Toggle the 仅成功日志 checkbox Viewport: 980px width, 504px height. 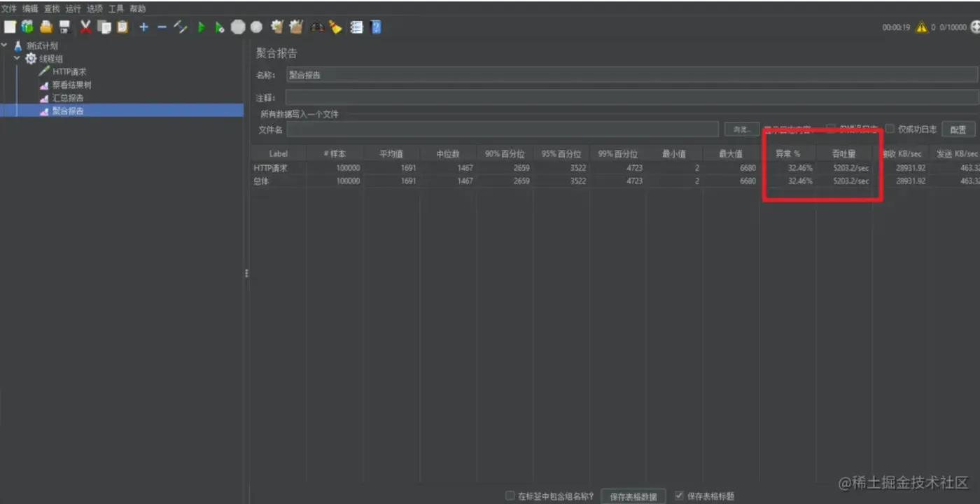[x=890, y=129]
